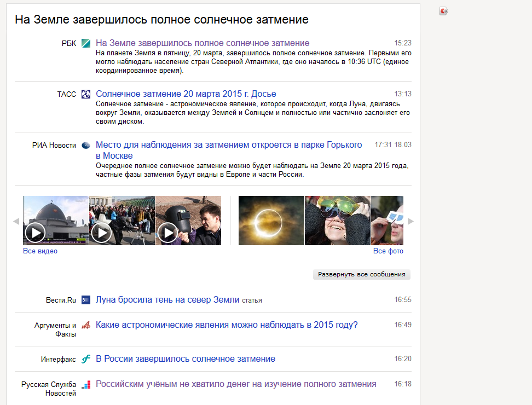This screenshot has width=532, height=405.
Task: Select the ТАСС agency icon
Action: [x=85, y=94]
